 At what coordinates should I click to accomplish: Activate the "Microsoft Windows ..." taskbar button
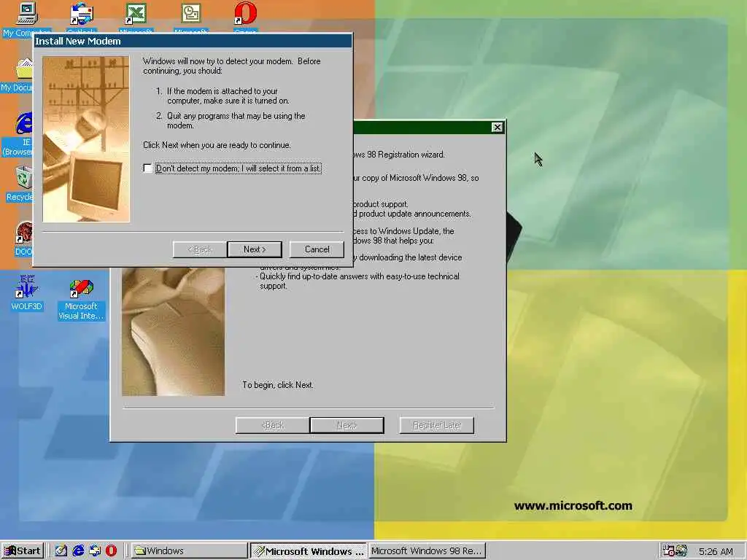coord(309,551)
